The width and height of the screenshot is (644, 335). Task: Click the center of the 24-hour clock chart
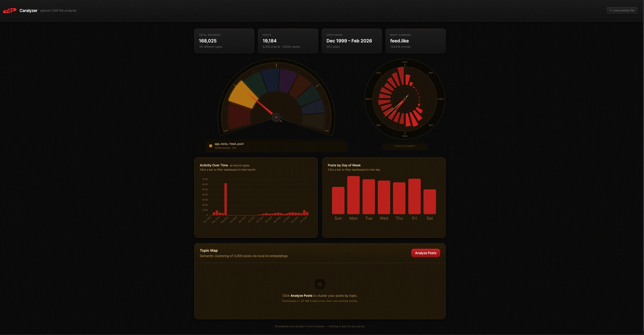(x=405, y=99)
